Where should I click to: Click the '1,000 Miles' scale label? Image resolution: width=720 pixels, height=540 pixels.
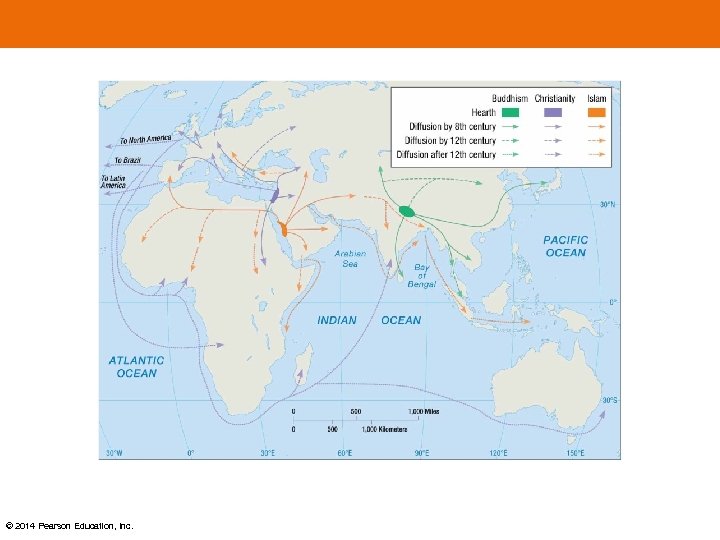click(423, 411)
